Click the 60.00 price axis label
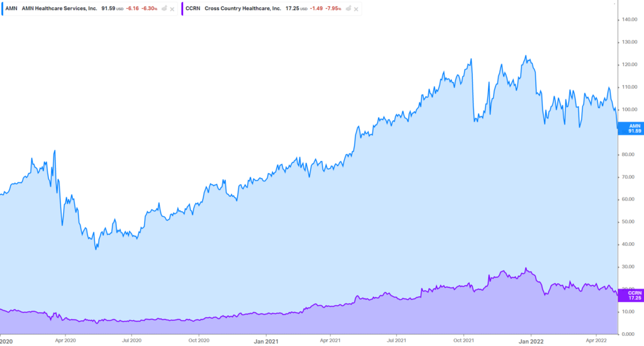 pos(628,199)
